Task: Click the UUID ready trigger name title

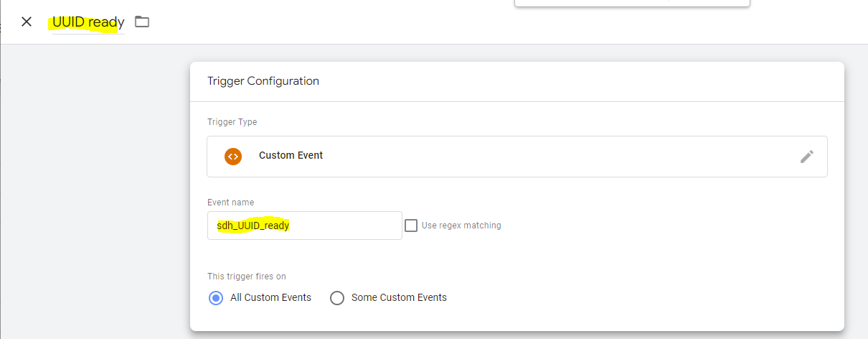Action: (88, 22)
